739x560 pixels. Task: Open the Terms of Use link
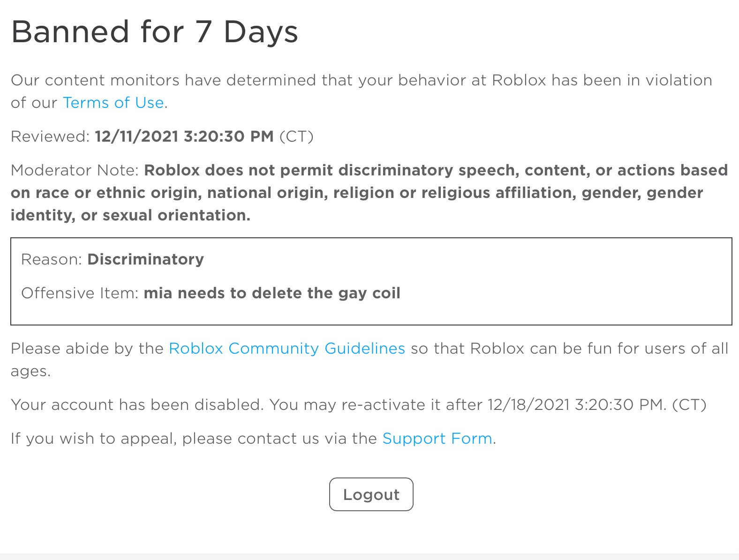113,102
